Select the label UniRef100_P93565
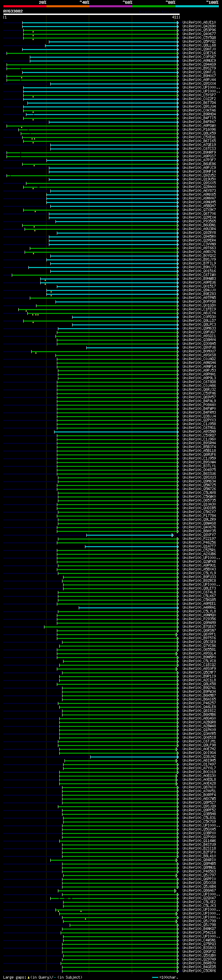The height and width of the screenshot is (980, 222). (x=199, y=221)
